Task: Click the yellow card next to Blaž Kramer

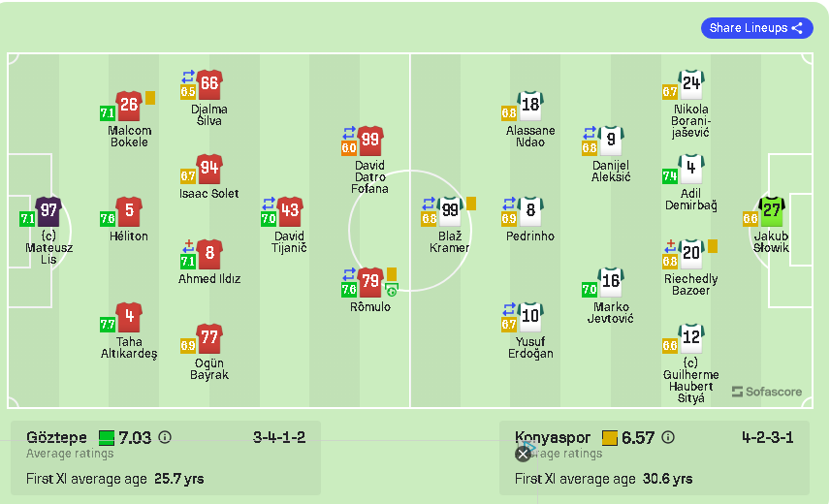Action: (471, 203)
